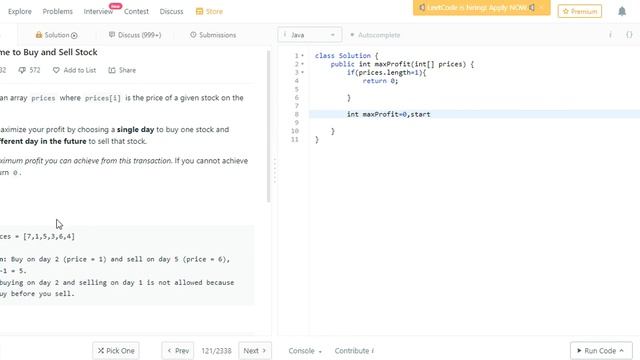This screenshot has width=640, height=360.
Task: Open the Store nav item
Action: tap(209, 11)
